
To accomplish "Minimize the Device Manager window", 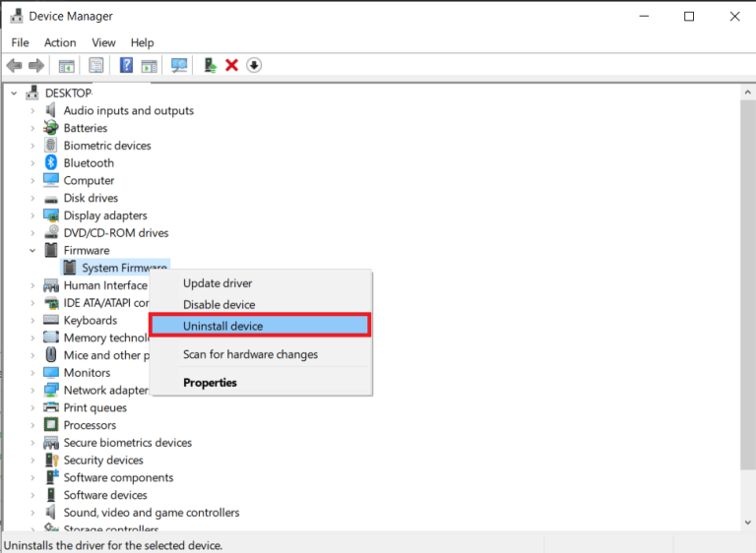I will pyautogui.click(x=644, y=17).
